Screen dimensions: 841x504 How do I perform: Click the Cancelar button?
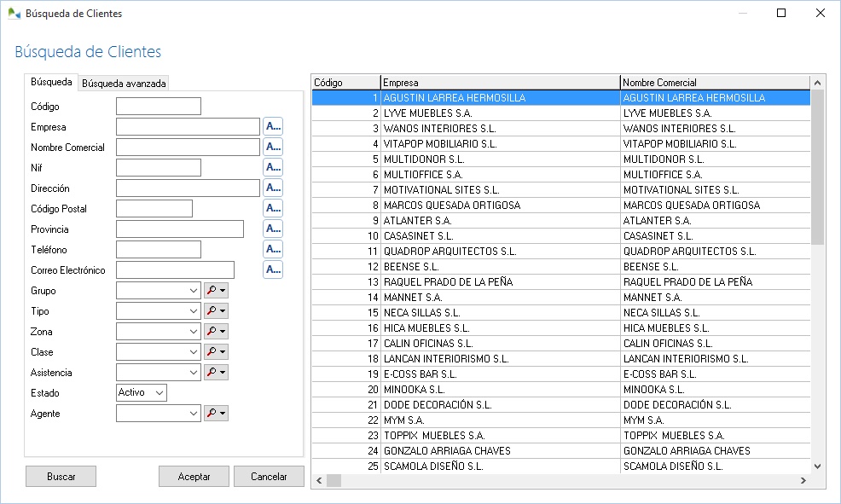(269, 477)
